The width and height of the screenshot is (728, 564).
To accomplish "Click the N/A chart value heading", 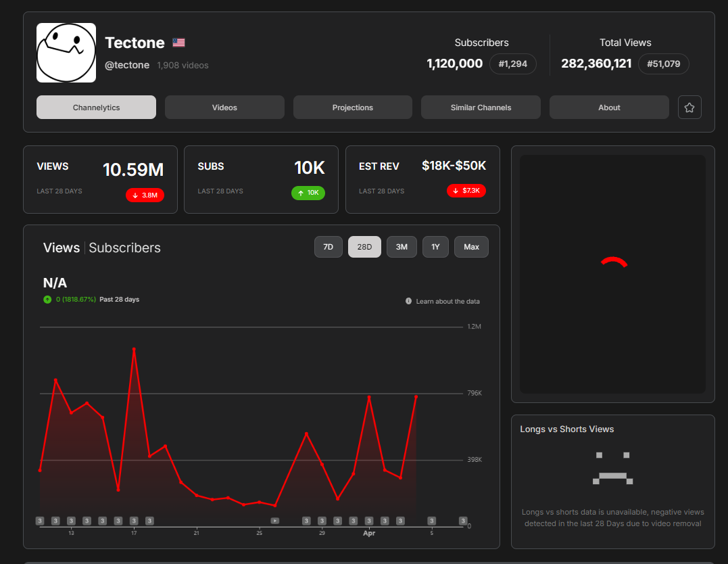I will click(x=55, y=283).
